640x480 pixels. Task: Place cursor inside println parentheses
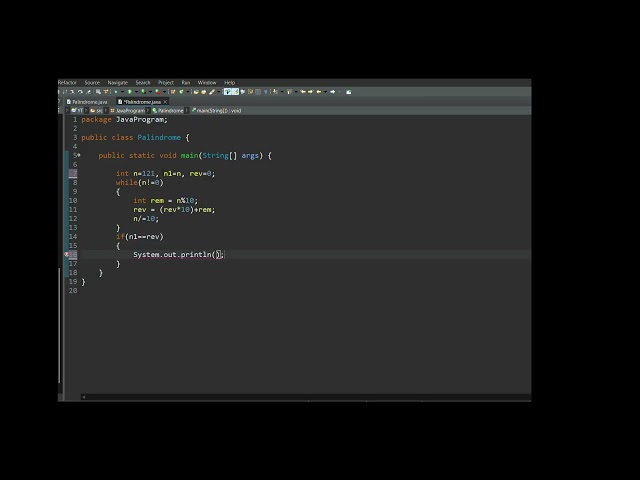coord(218,255)
